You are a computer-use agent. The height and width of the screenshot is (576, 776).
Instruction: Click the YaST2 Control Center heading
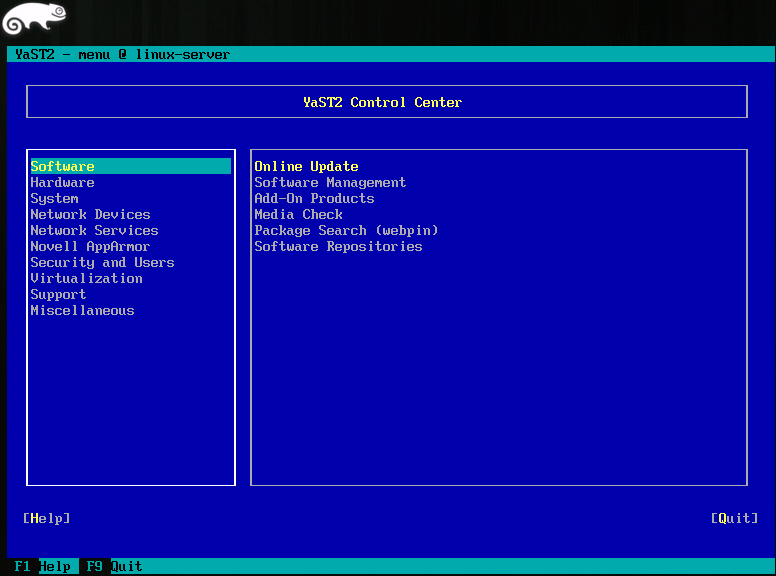pos(383,102)
